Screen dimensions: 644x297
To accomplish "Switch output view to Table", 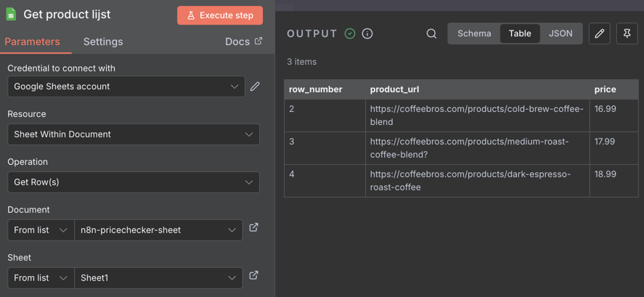I will click(520, 33).
